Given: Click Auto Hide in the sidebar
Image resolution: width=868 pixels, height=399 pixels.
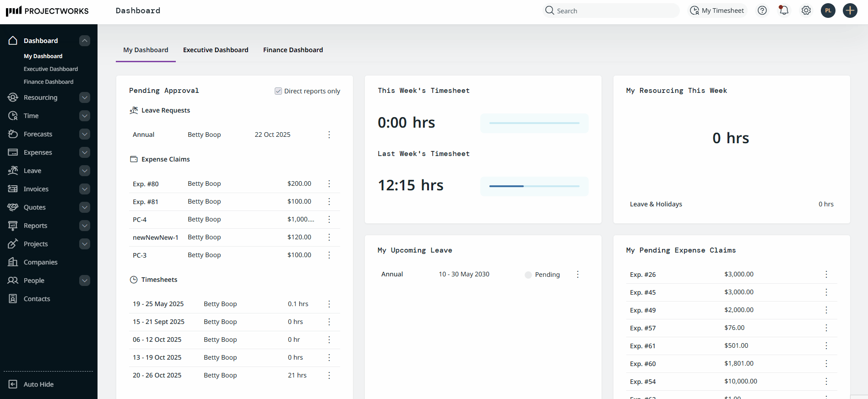Looking at the screenshot, I should pyautogui.click(x=38, y=384).
